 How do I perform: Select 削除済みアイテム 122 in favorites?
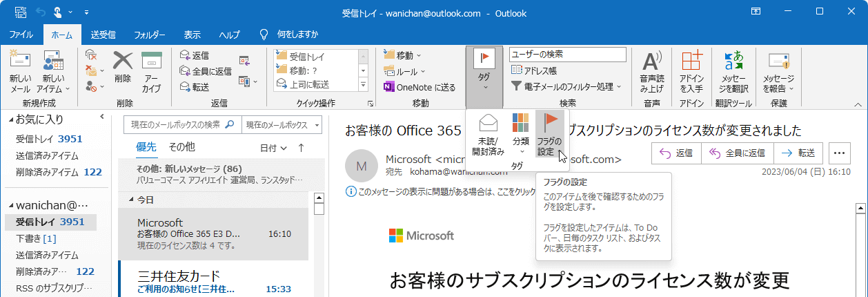pos(59,172)
